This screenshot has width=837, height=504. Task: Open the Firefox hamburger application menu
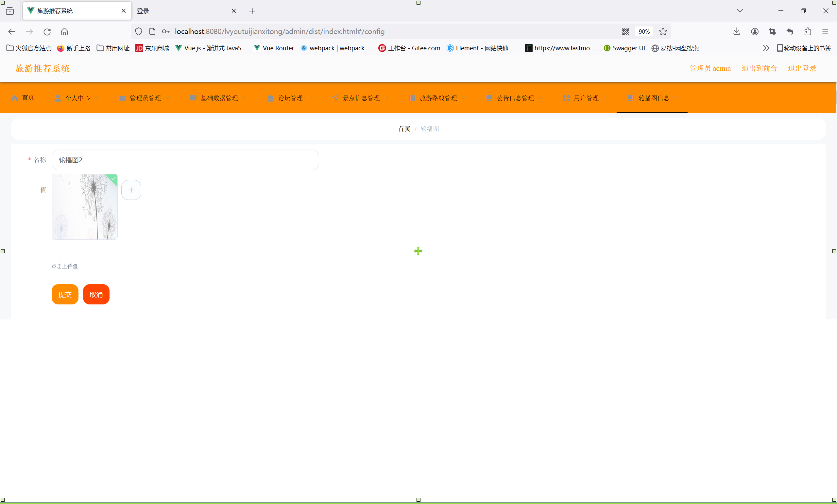point(825,32)
